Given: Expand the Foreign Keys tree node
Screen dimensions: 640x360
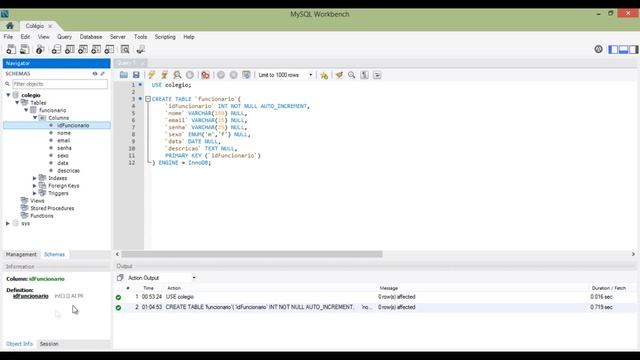Looking at the screenshot, I should click(35, 186).
